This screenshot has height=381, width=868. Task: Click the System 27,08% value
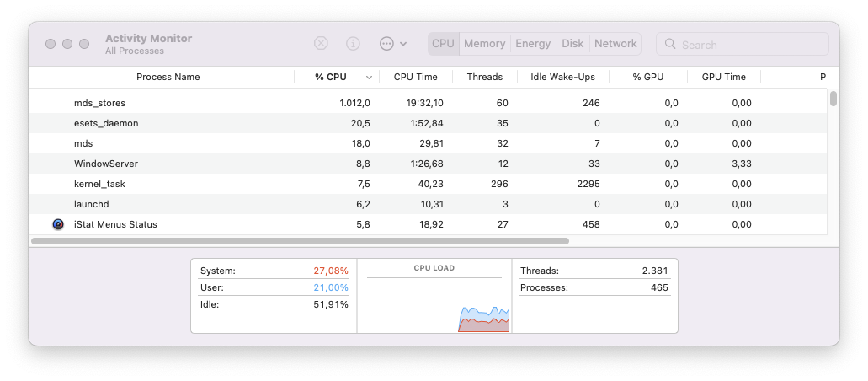331,271
